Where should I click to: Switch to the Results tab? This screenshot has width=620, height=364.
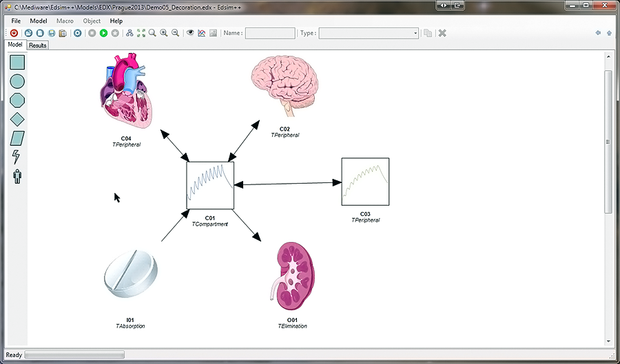[x=37, y=45]
